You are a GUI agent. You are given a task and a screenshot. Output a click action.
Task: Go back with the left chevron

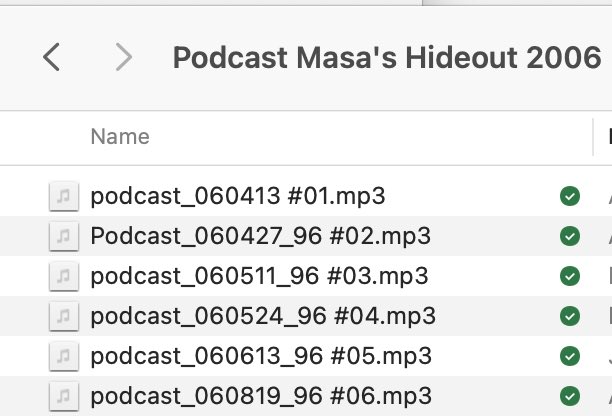pos(51,57)
